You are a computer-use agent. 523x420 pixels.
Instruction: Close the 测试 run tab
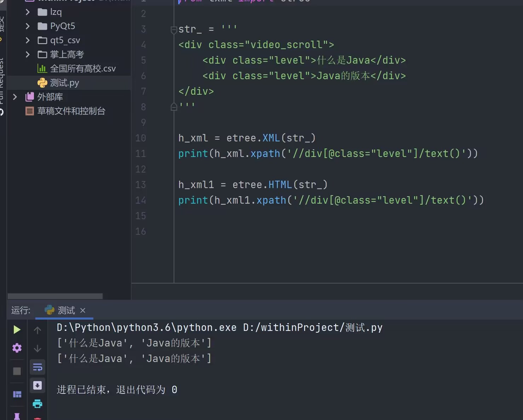[83, 310]
